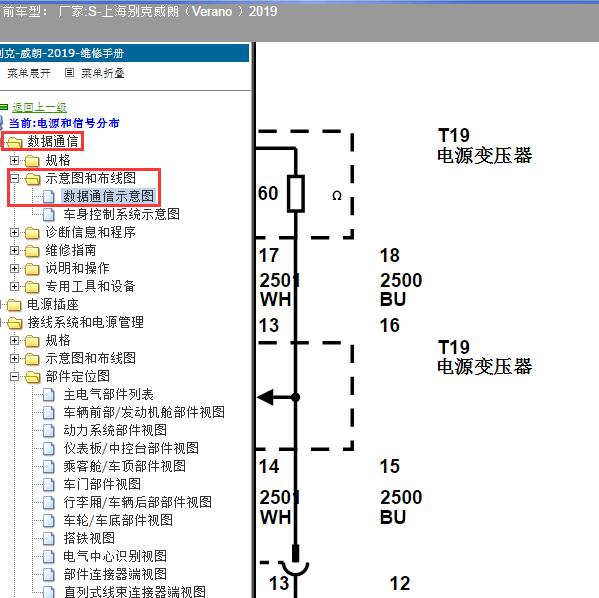599x598 pixels.
Task: Click the page icon beside 主电气部件列表
Action: click(x=49, y=395)
